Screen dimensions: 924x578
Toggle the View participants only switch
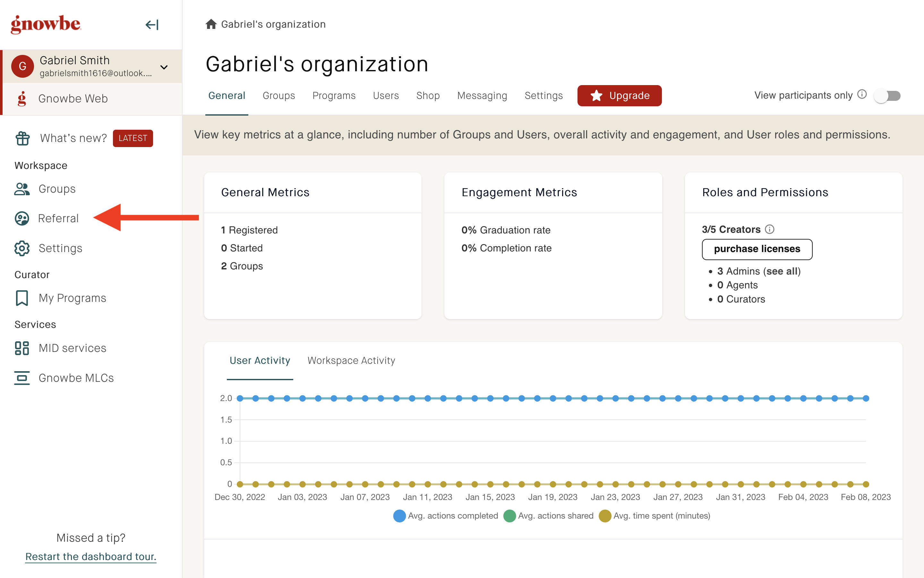pos(887,96)
